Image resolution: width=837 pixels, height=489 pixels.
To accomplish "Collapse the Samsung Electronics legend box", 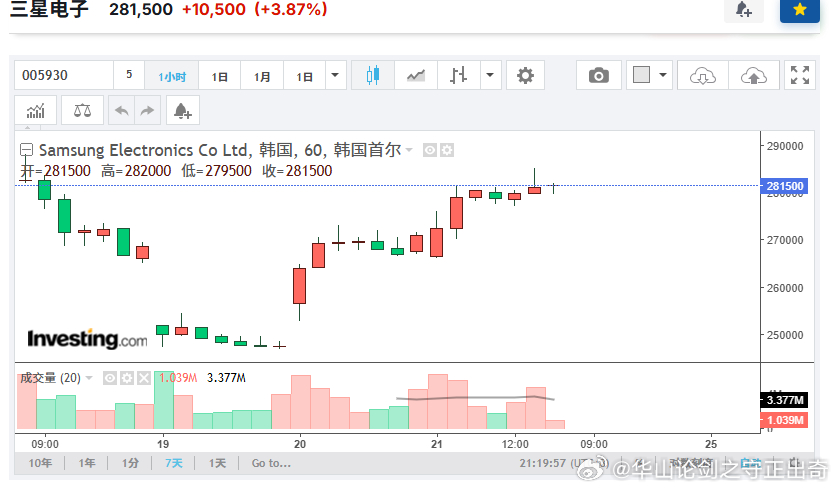I will (x=27, y=150).
